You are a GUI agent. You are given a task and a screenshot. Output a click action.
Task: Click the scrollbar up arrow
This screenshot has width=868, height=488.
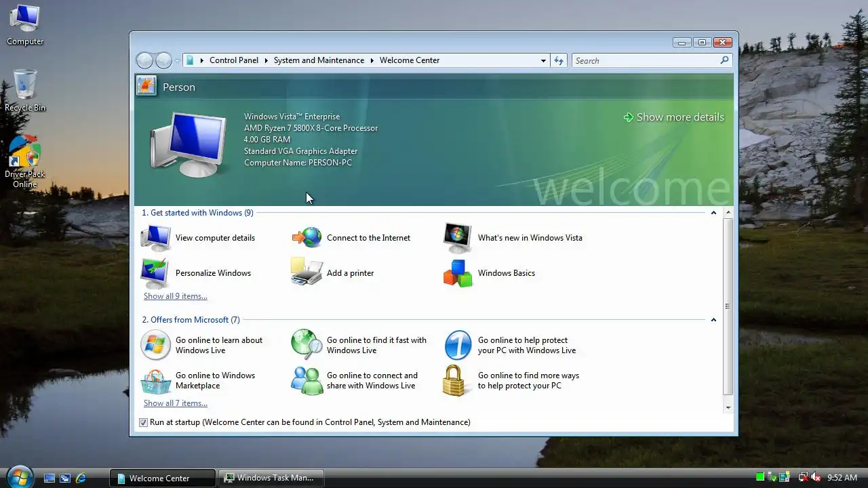point(728,213)
